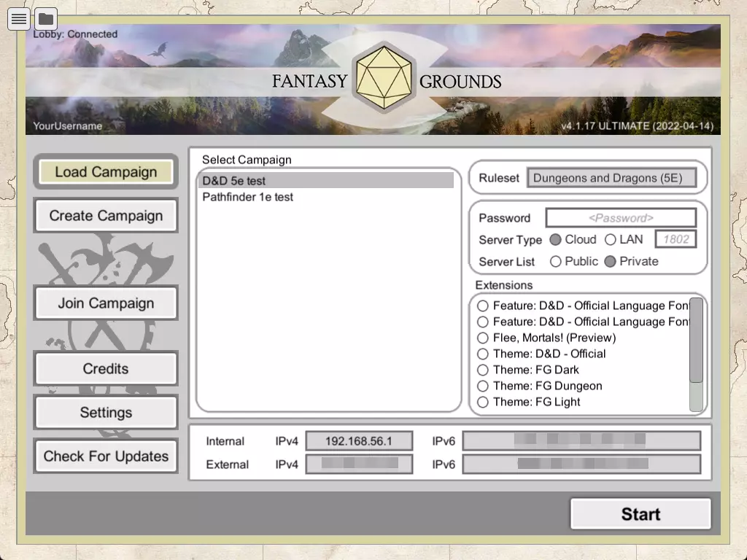Select the D&D 5e test campaign
This screenshot has height=560, width=747.
coord(326,181)
